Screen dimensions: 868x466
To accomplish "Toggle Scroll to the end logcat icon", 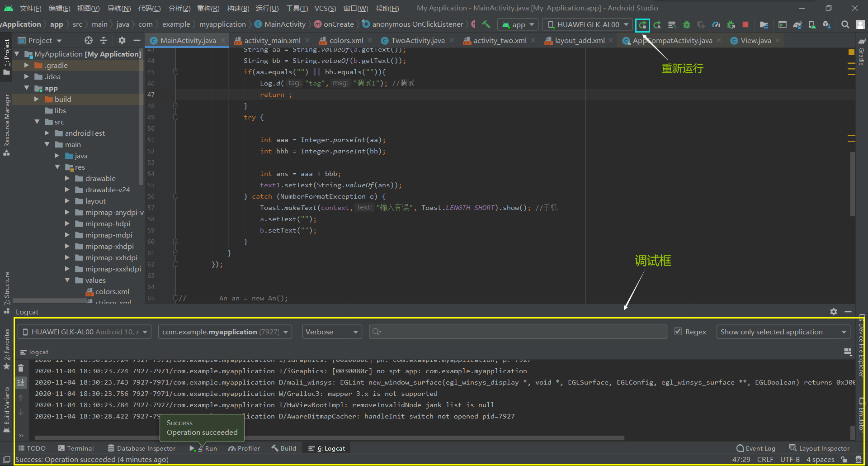I will click(21, 383).
